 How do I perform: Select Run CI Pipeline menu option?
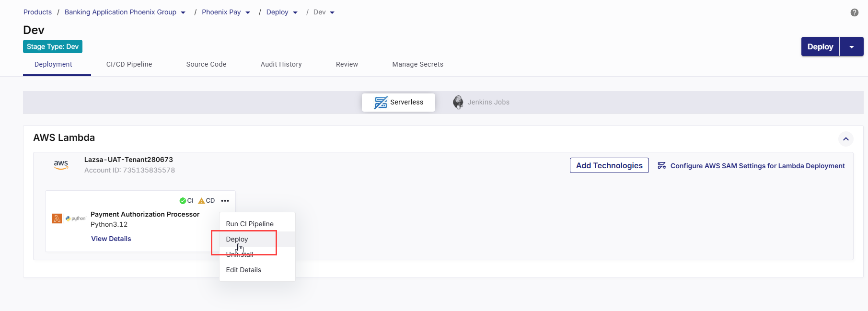(250, 224)
